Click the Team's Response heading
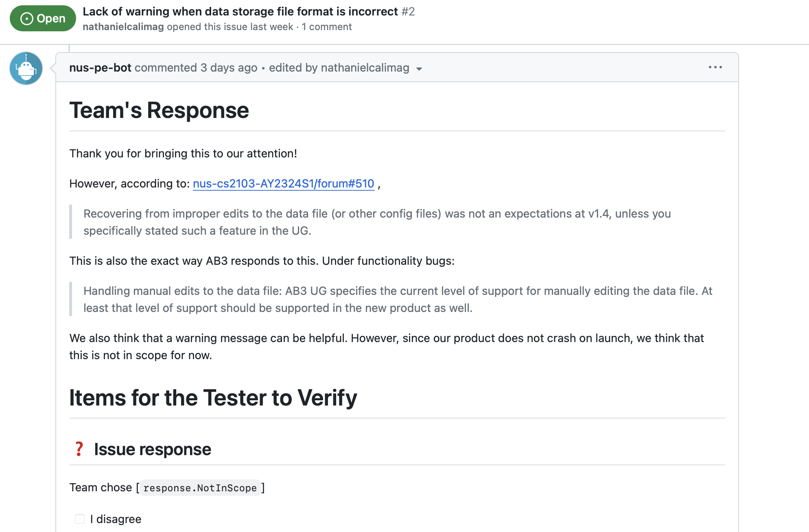The height and width of the screenshot is (532, 809). (159, 111)
